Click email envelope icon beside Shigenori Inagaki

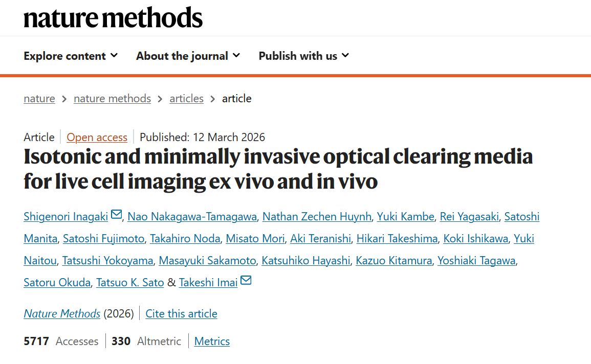tap(116, 215)
